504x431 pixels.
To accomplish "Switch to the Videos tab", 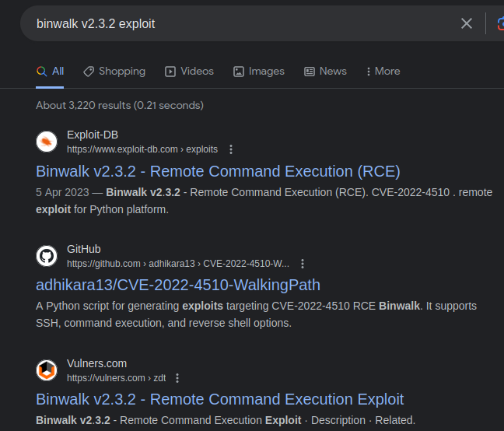I will (x=189, y=71).
